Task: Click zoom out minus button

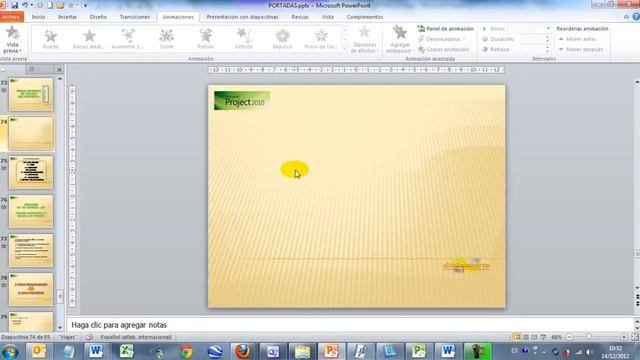Action: coord(569,337)
